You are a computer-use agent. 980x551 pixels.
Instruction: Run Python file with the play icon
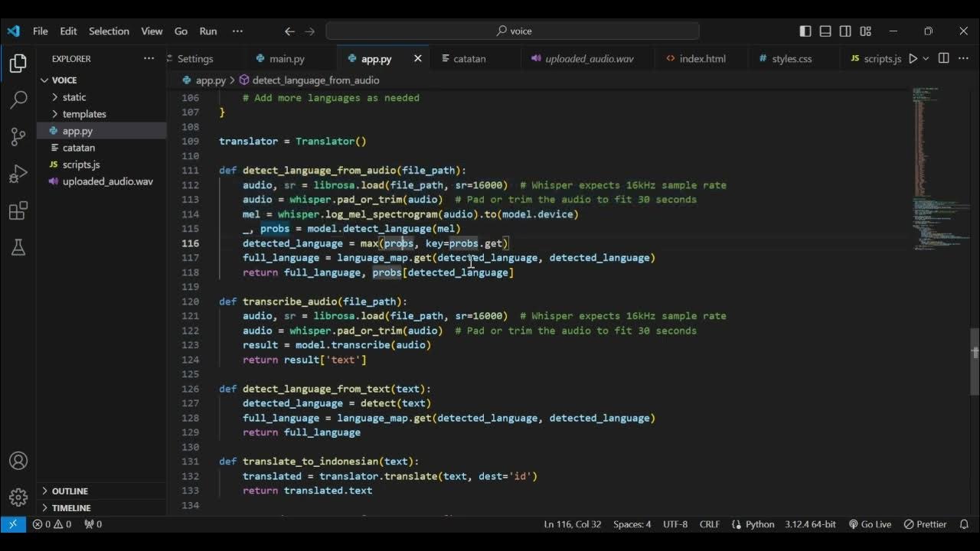tap(913, 59)
